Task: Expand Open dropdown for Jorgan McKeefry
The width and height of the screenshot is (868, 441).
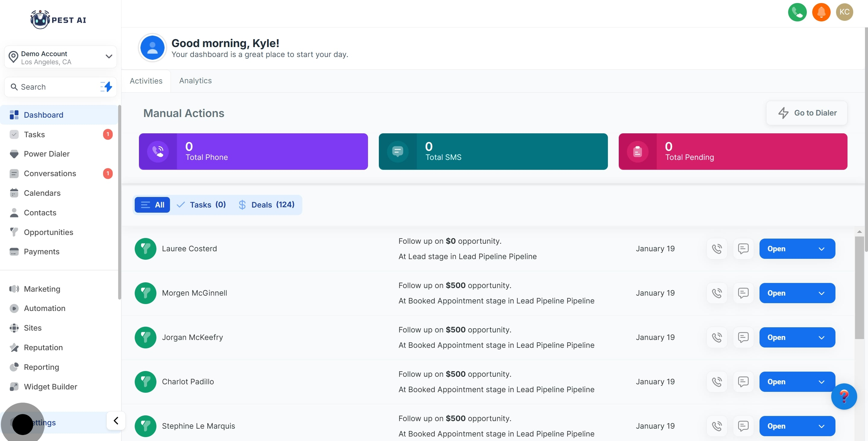Action: click(821, 338)
